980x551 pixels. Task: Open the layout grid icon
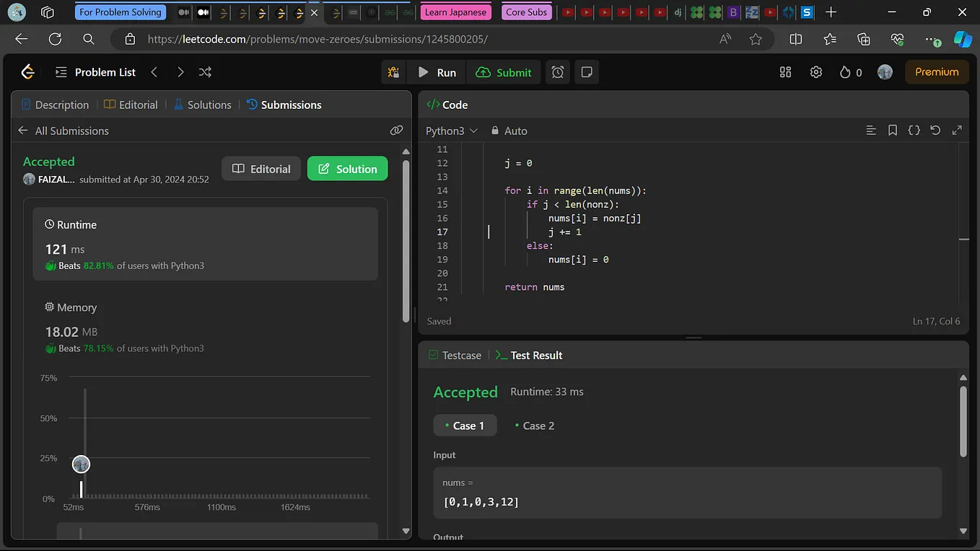[x=786, y=72]
